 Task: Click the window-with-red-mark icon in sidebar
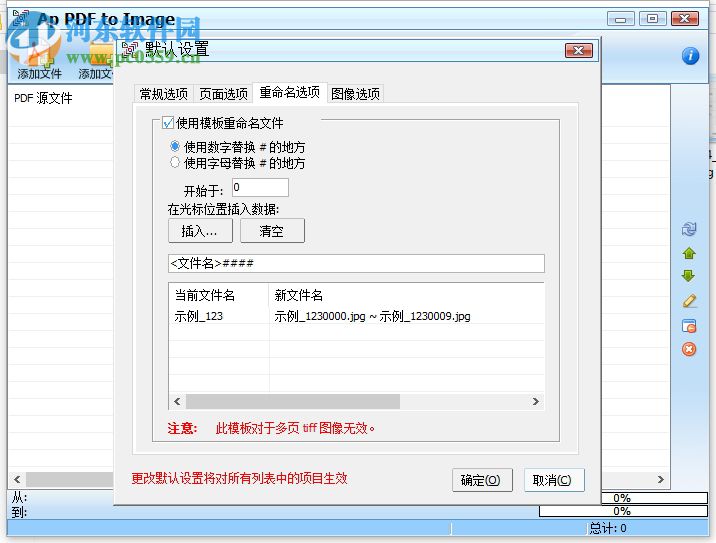point(689,326)
